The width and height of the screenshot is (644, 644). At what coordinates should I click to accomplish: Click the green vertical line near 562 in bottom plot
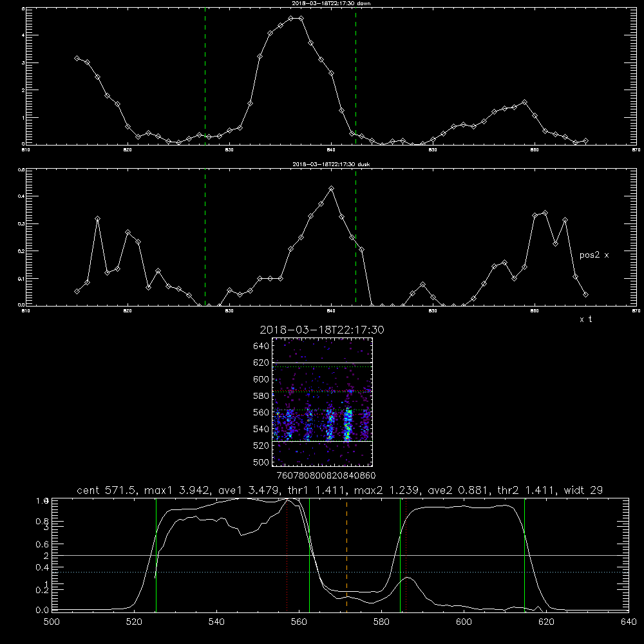309,554
